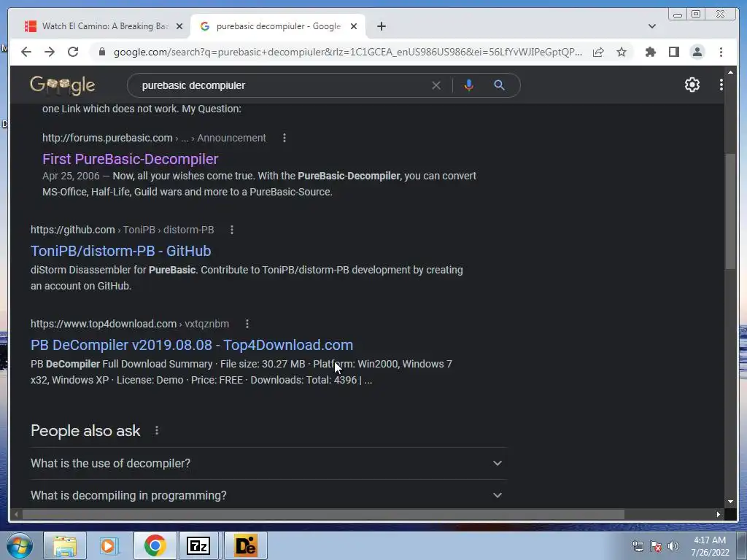Open Windows Explorer from taskbar
This screenshot has height=560, width=747.
(x=65, y=545)
